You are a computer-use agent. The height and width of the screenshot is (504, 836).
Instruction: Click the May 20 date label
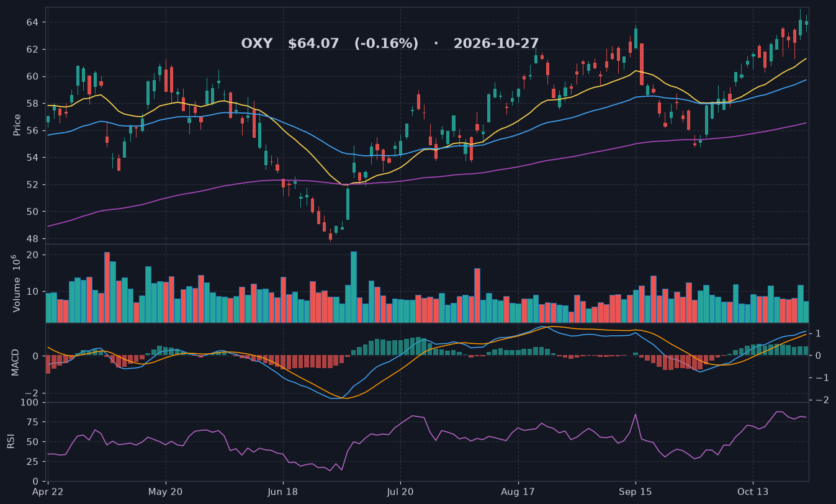(x=166, y=492)
